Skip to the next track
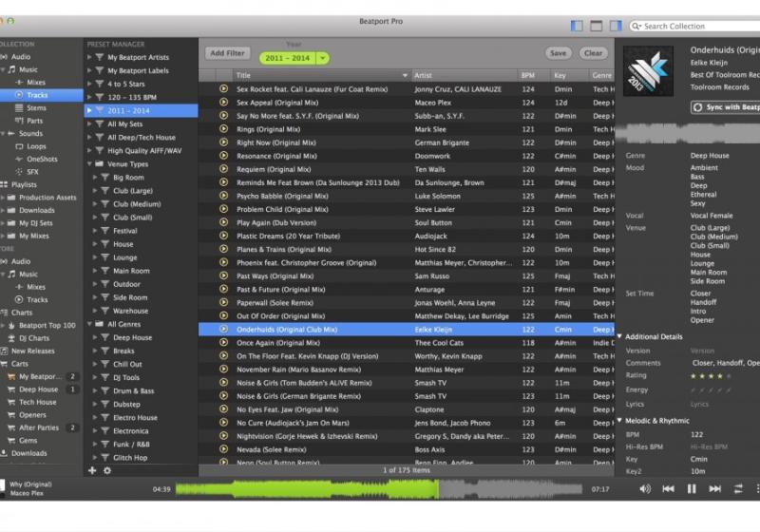This screenshot has width=760, height=532. (x=714, y=488)
